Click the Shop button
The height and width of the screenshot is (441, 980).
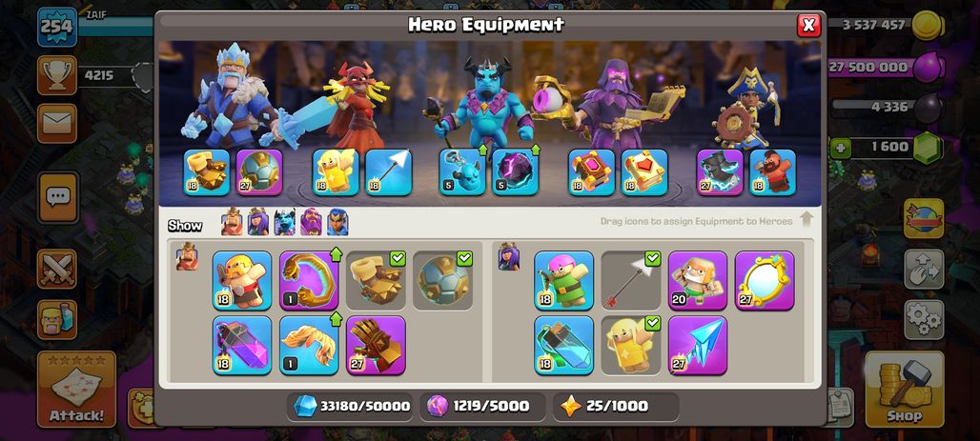click(905, 390)
